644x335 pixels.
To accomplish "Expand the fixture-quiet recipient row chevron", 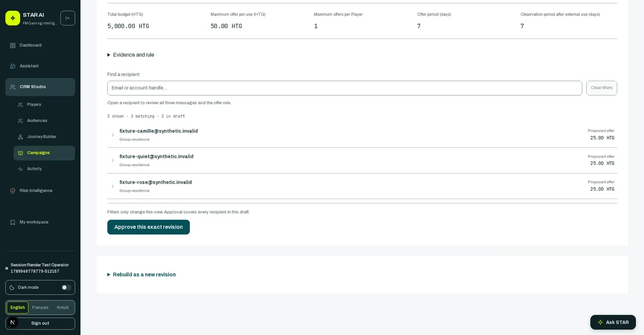I will coord(113,160).
